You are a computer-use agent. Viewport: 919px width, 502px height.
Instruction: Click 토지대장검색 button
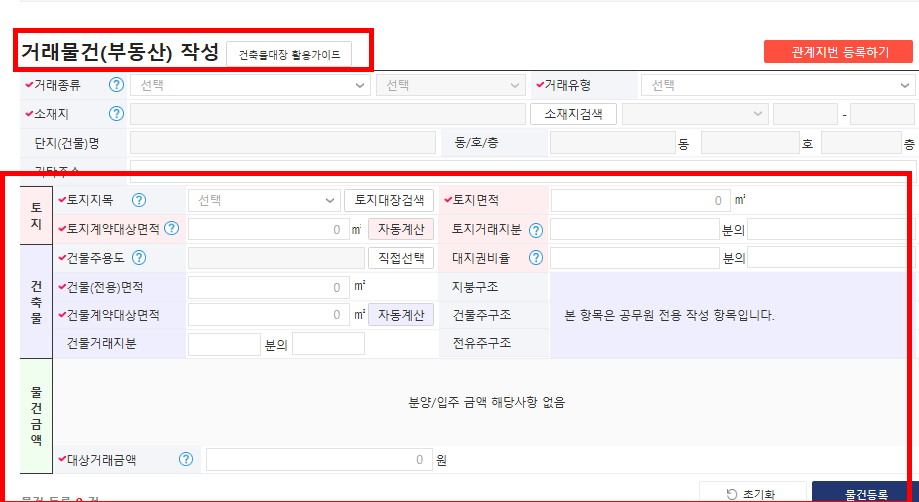[x=389, y=200]
